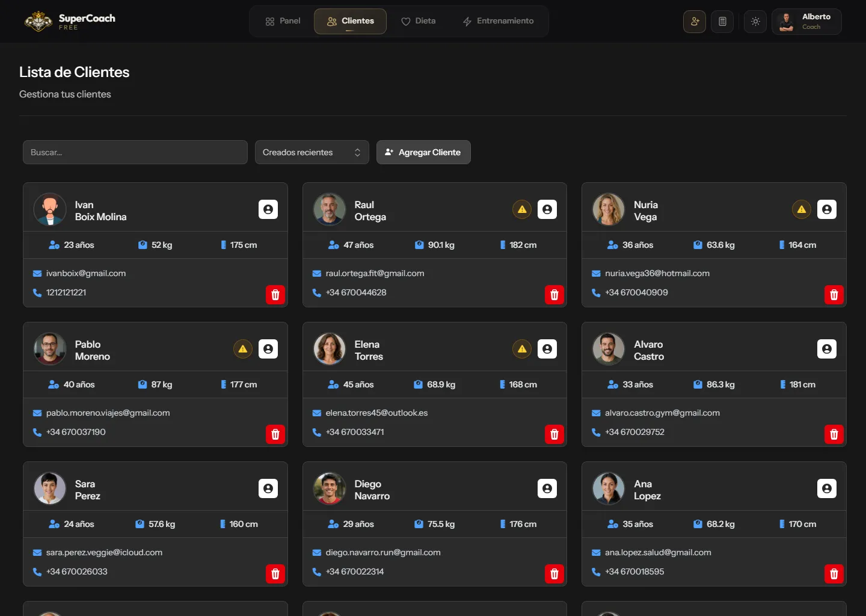Click email ana.lopez.salud@gmail.com
866x616 pixels.
[658, 552]
